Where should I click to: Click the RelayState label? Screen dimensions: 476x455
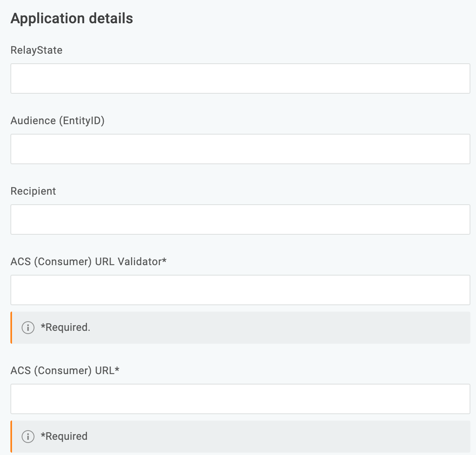(x=36, y=50)
